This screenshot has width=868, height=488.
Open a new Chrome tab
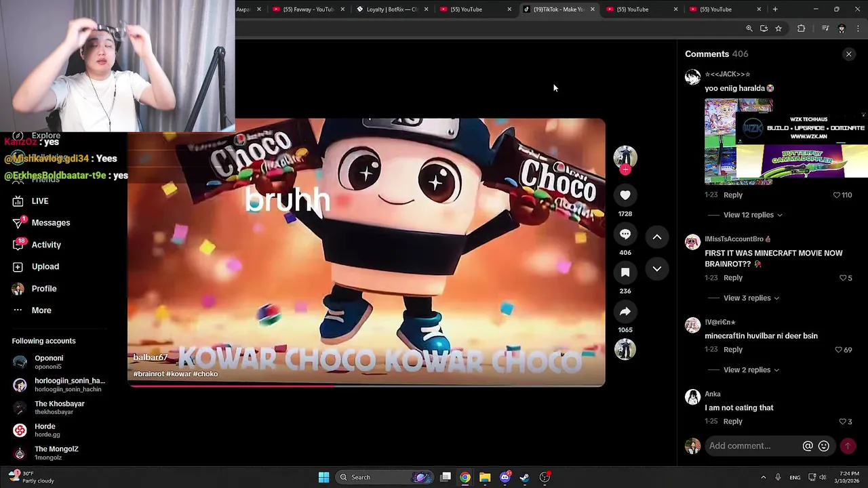pyautogui.click(x=775, y=9)
